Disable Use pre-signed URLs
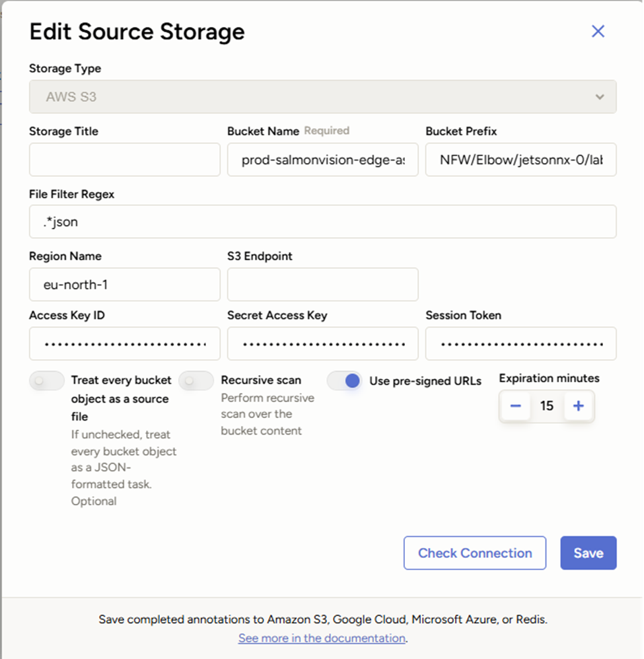The width and height of the screenshot is (644, 659). pos(344,380)
